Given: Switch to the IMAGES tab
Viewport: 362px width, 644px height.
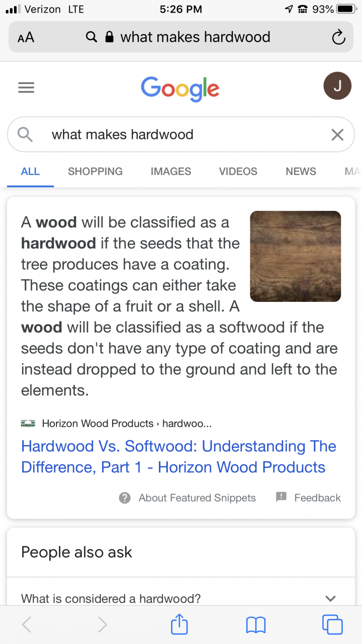Looking at the screenshot, I should (x=171, y=171).
